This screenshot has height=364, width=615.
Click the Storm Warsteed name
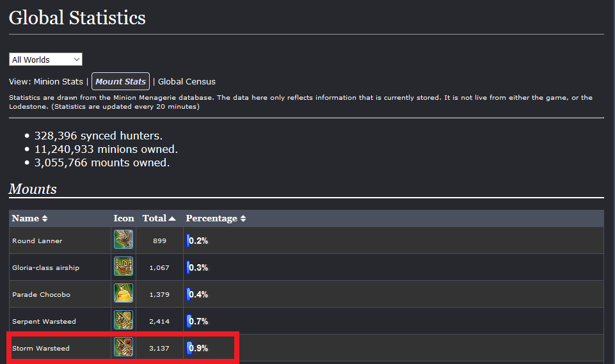(41, 348)
